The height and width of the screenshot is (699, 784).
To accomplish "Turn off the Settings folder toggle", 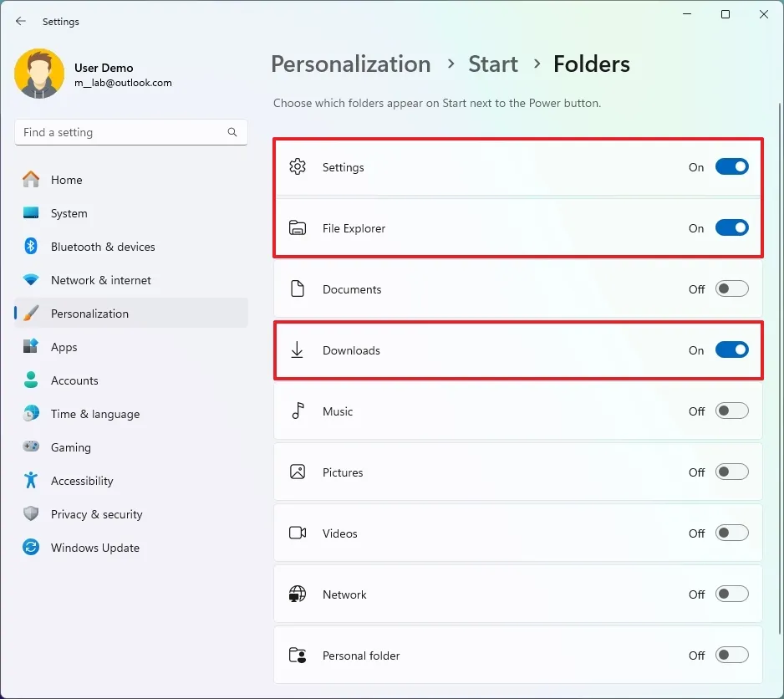I will click(x=731, y=167).
